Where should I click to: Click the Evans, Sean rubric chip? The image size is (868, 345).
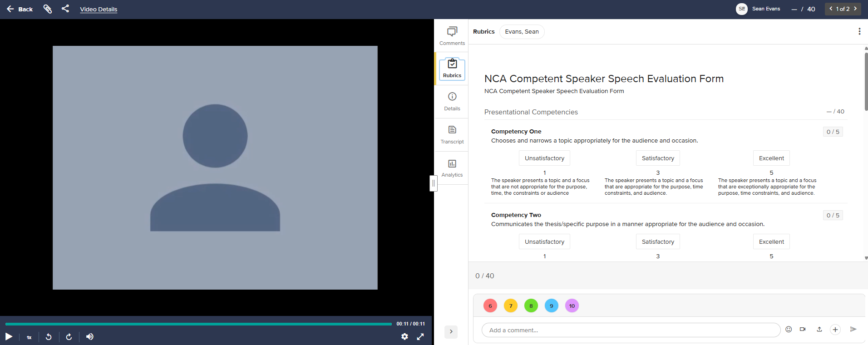click(x=522, y=32)
